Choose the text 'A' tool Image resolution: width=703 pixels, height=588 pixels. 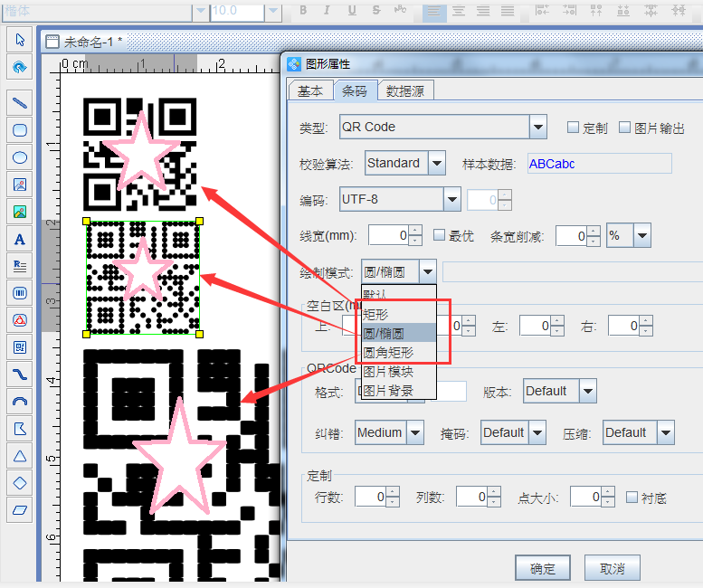(x=20, y=239)
